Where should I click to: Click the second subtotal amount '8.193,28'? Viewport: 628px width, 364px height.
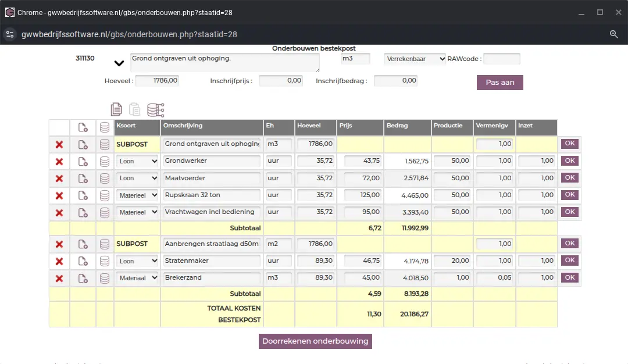(x=416, y=294)
